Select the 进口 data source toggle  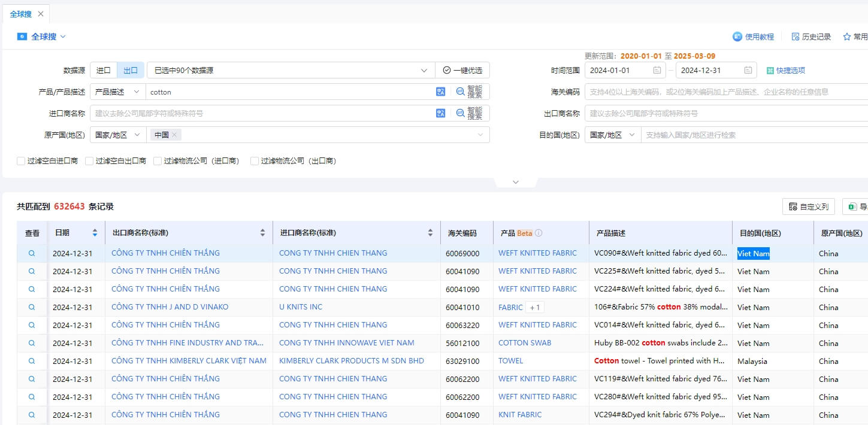[x=104, y=70]
